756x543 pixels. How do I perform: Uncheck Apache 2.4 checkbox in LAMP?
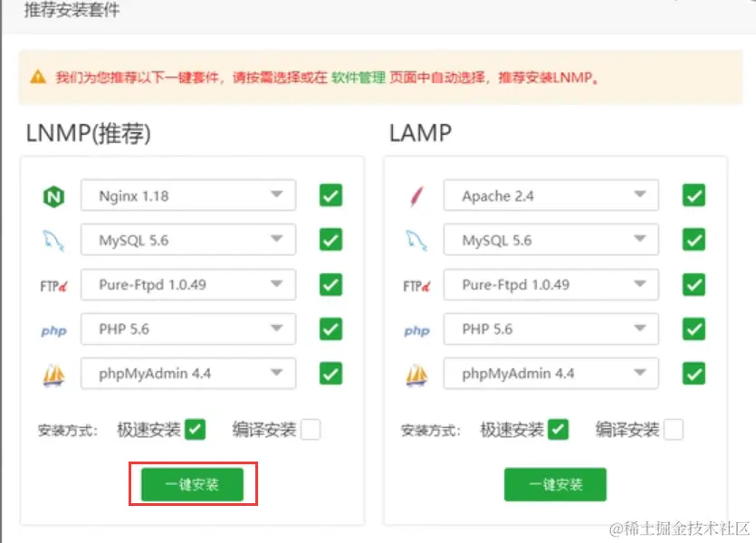coord(694,195)
